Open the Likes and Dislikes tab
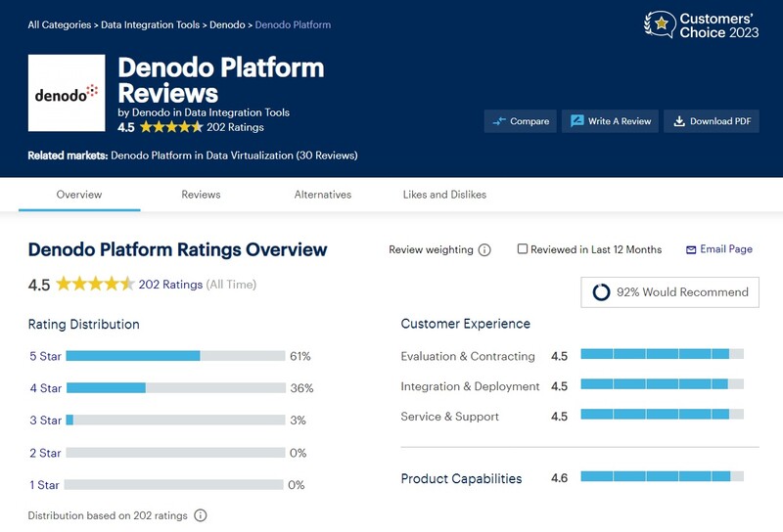 coord(444,195)
